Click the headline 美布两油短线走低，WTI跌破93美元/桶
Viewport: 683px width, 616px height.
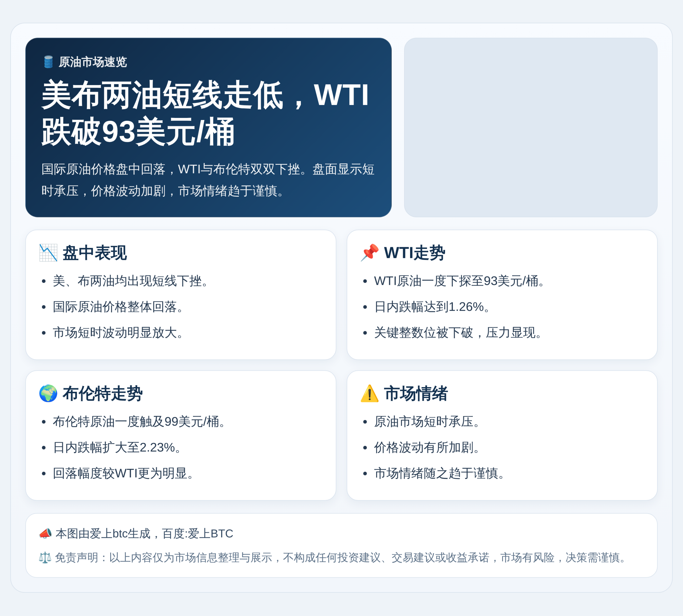coord(205,113)
